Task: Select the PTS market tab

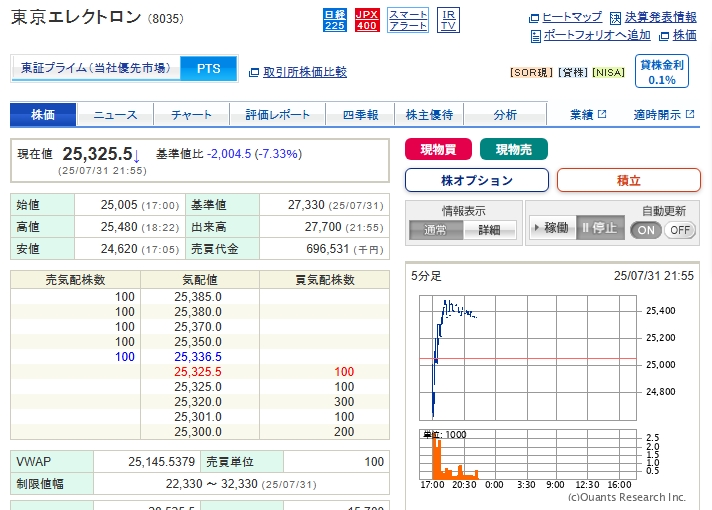Action: [208, 68]
